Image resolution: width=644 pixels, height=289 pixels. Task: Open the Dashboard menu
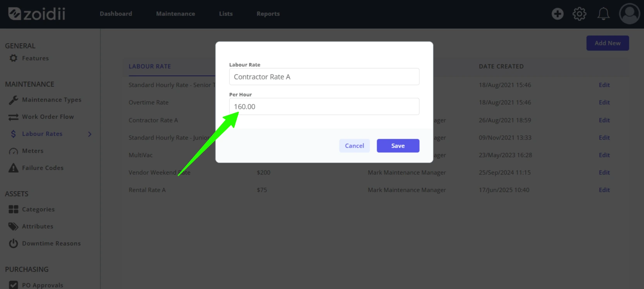coord(116,14)
